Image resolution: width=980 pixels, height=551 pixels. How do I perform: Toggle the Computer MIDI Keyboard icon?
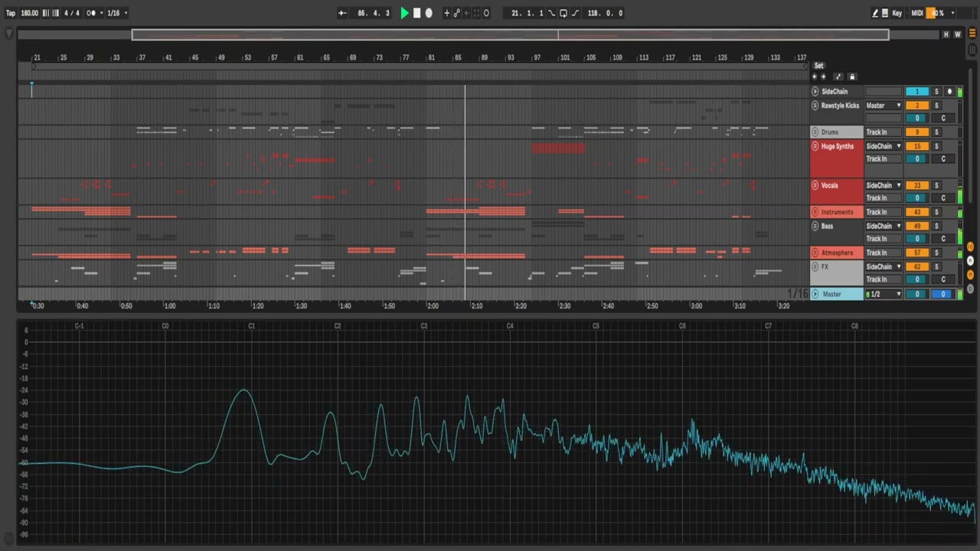(x=885, y=13)
